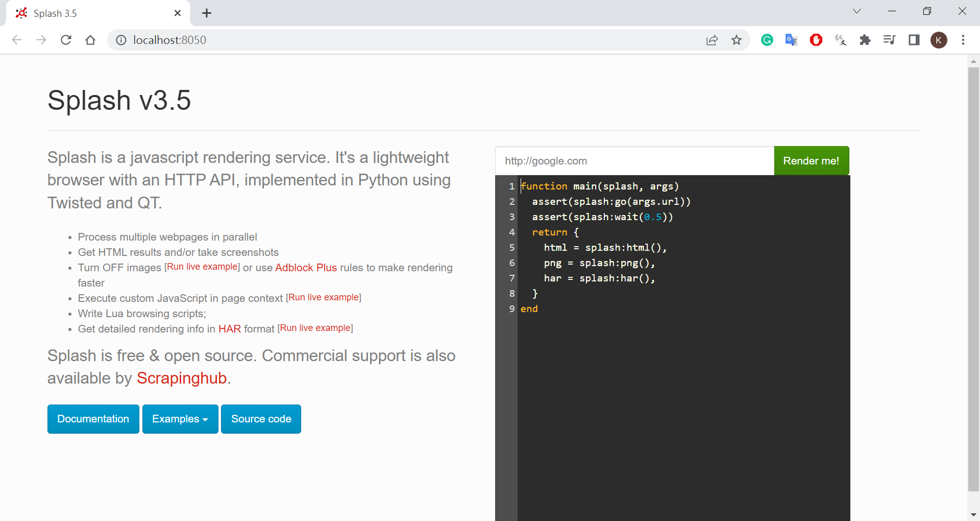This screenshot has height=521, width=980.
Task: Open a new browser tab
Action: (207, 13)
